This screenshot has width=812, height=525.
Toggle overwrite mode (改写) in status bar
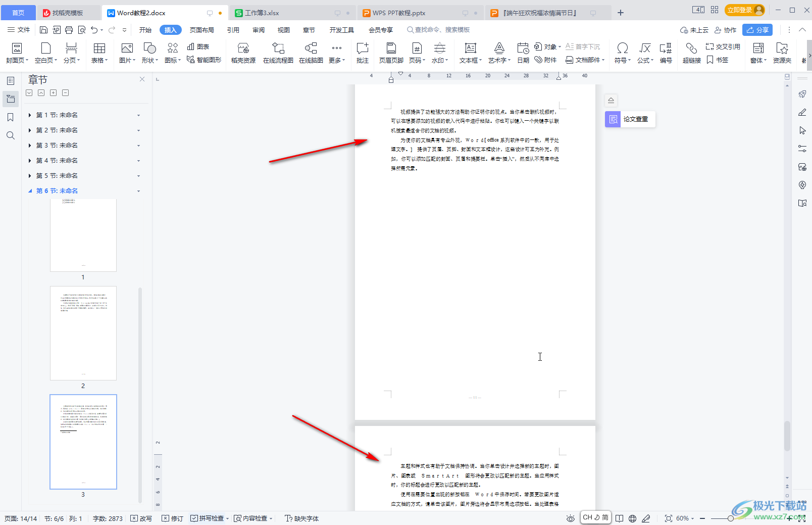[x=141, y=518]
